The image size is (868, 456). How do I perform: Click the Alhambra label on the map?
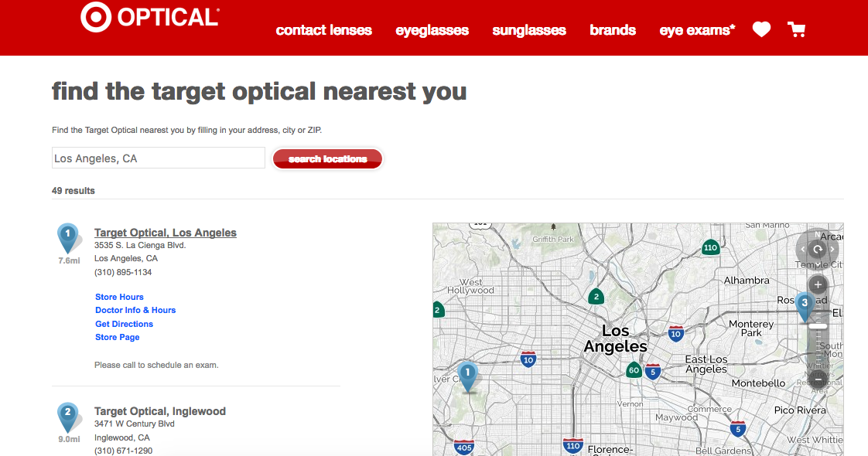[x=747, y=281]
